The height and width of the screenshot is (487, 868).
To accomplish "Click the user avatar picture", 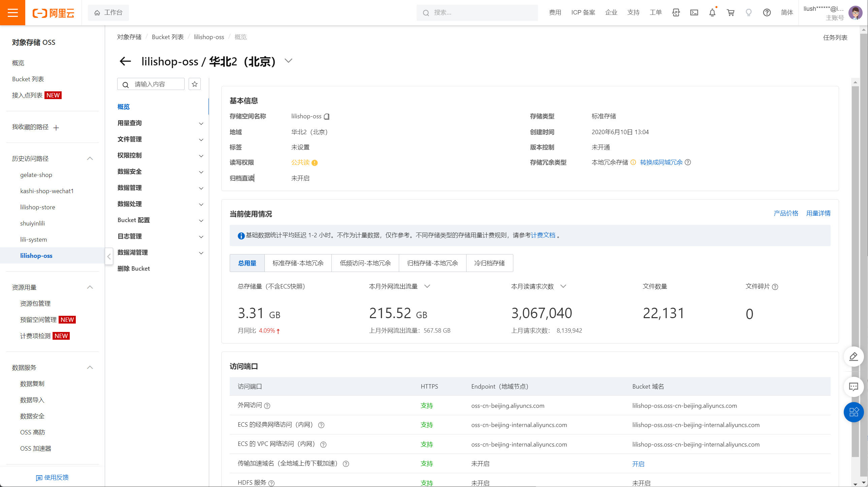I will coord(855,13).
